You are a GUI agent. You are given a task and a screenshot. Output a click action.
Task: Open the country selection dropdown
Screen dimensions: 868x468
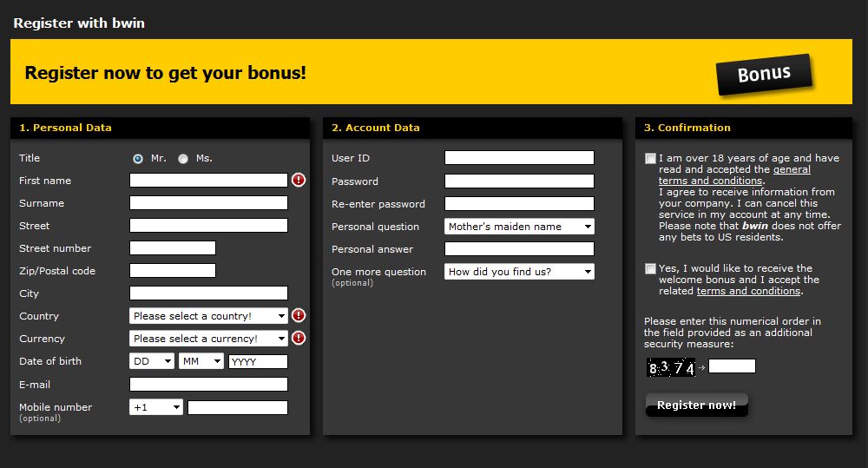pos(208,316)
